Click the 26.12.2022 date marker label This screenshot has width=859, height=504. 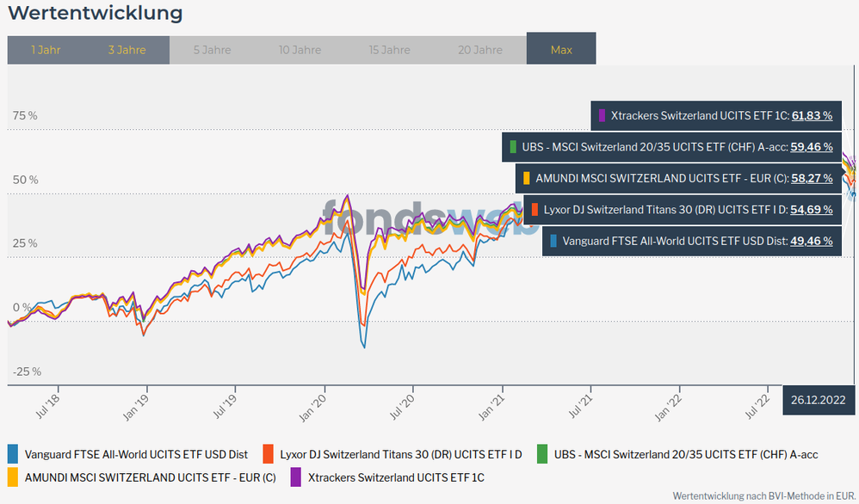[x=819, y=400]
